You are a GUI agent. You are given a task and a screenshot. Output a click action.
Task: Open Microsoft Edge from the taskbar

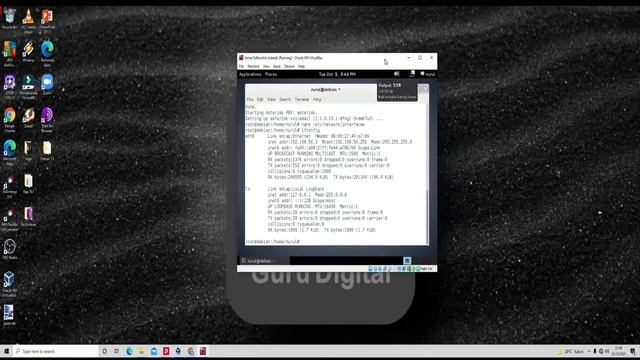129,351
